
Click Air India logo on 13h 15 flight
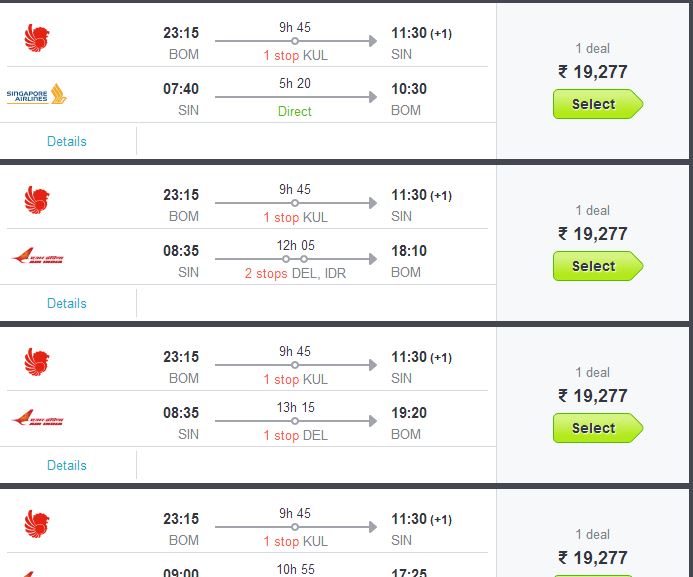37,419
